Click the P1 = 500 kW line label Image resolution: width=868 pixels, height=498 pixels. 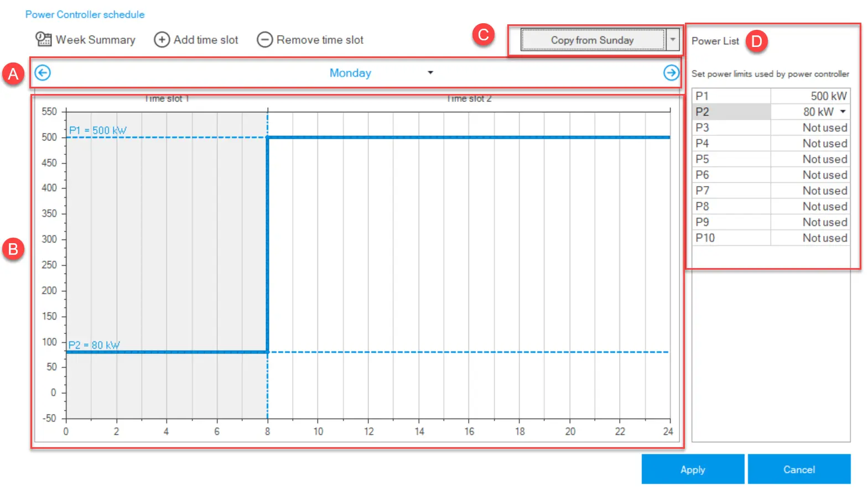coord(97,130)
